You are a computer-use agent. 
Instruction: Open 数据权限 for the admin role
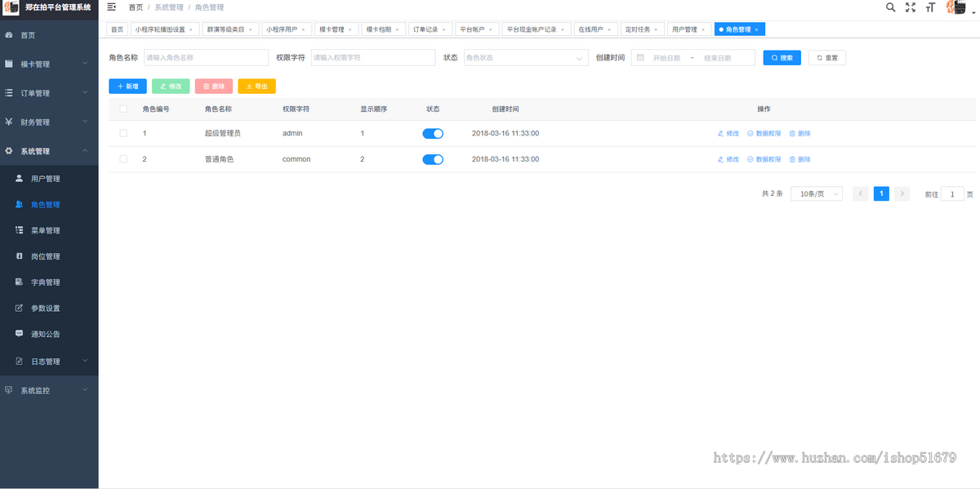pos(766,133)
